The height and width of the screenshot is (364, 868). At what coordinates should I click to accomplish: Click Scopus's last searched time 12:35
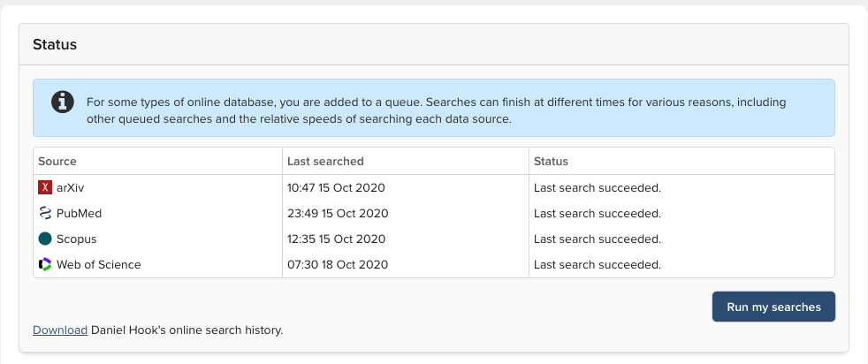coord(336,239)
